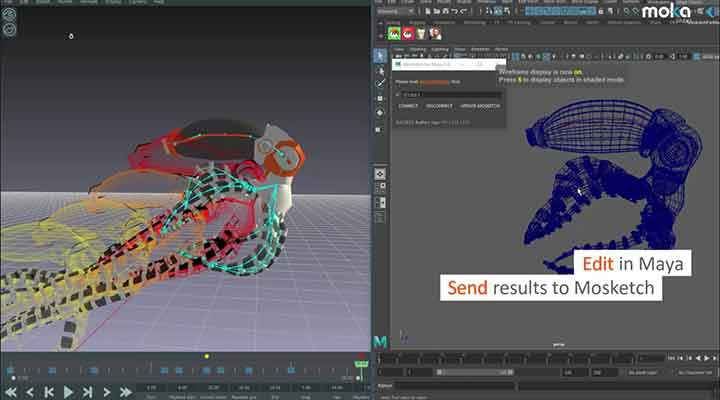Open the No anim layer dropdown
This screenshot has width=720, height=400.
click(x=644, y=372)
